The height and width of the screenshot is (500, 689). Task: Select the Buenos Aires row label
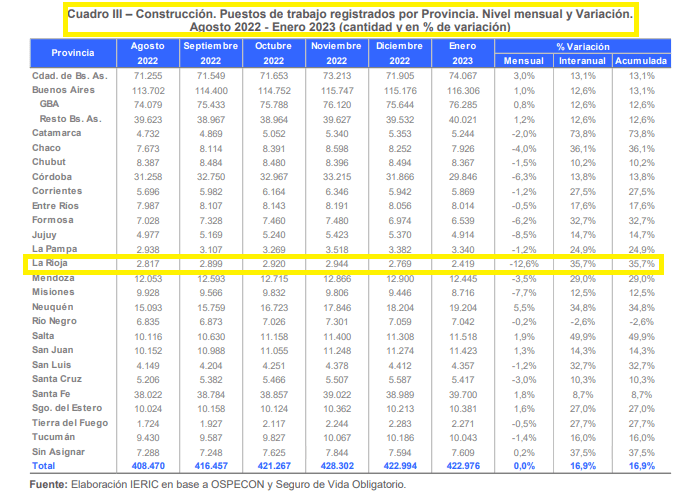pos(63,90)
